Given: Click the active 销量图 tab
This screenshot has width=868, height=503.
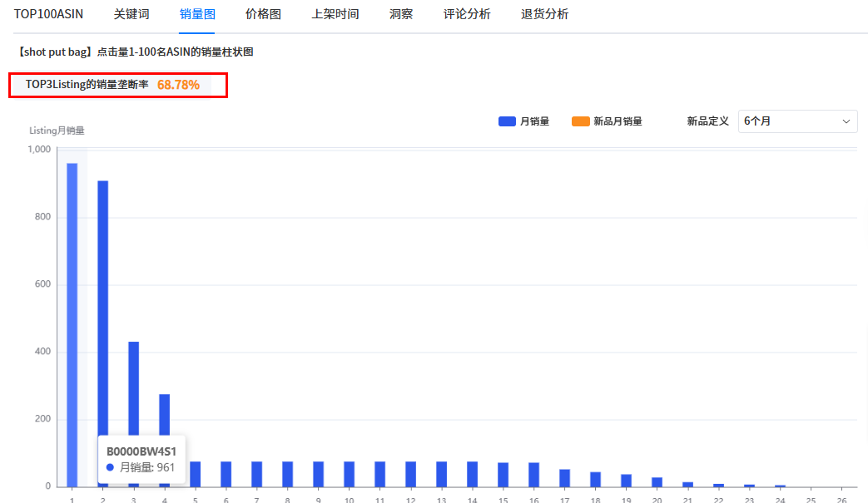Looking at the screenshot, I should pos(196,14).
